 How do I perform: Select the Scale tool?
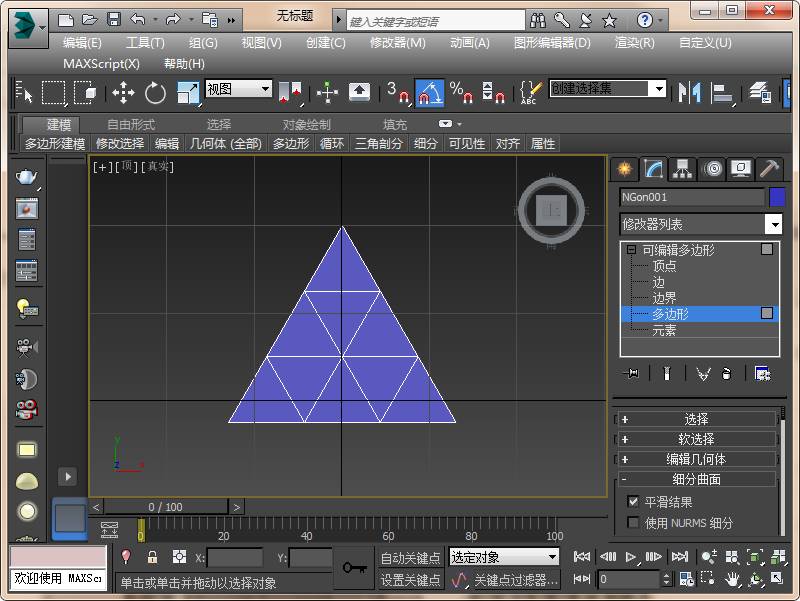click(x=188, y=93)
